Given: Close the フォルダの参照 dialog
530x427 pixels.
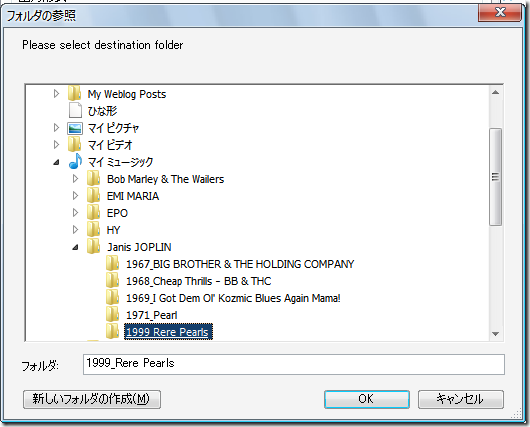Looking at the screenshot, I should (500, 13).
